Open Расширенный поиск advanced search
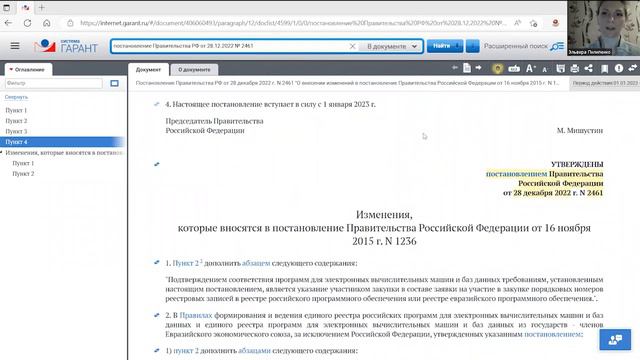 524,46
